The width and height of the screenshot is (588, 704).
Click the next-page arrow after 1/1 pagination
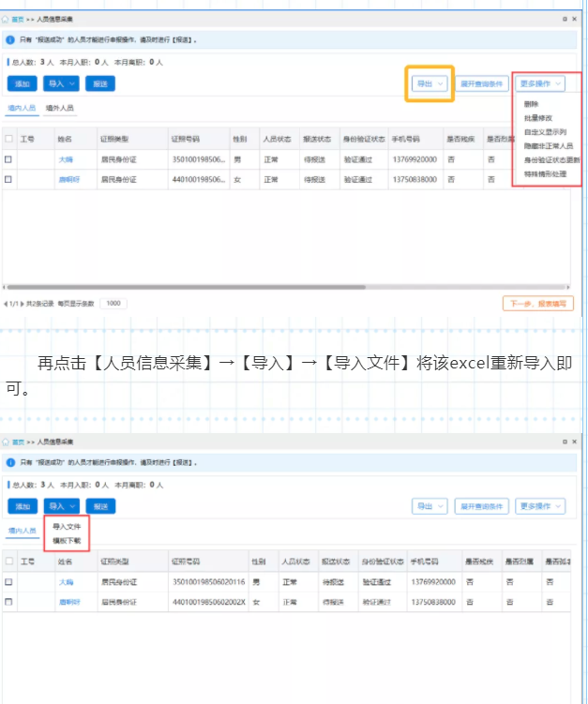tap(22, 304)
